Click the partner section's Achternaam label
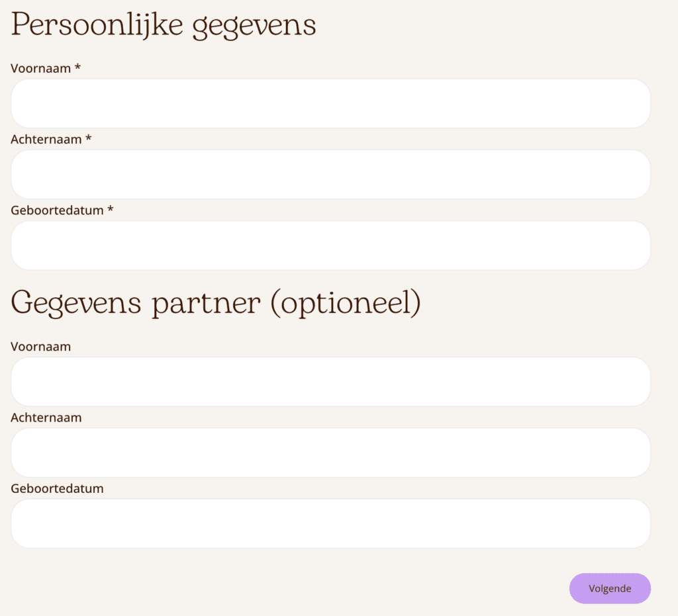Screen dimensions: 678x616 [46, 418]
